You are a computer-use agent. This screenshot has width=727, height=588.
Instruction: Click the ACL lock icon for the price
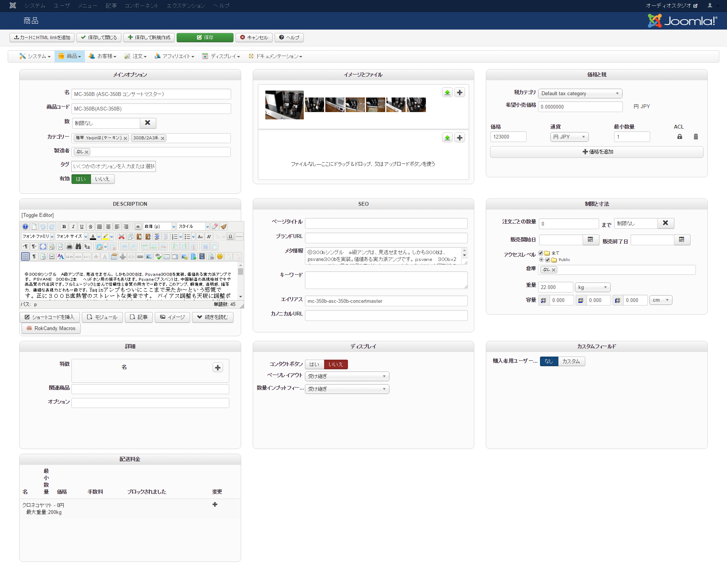point(680,137)
